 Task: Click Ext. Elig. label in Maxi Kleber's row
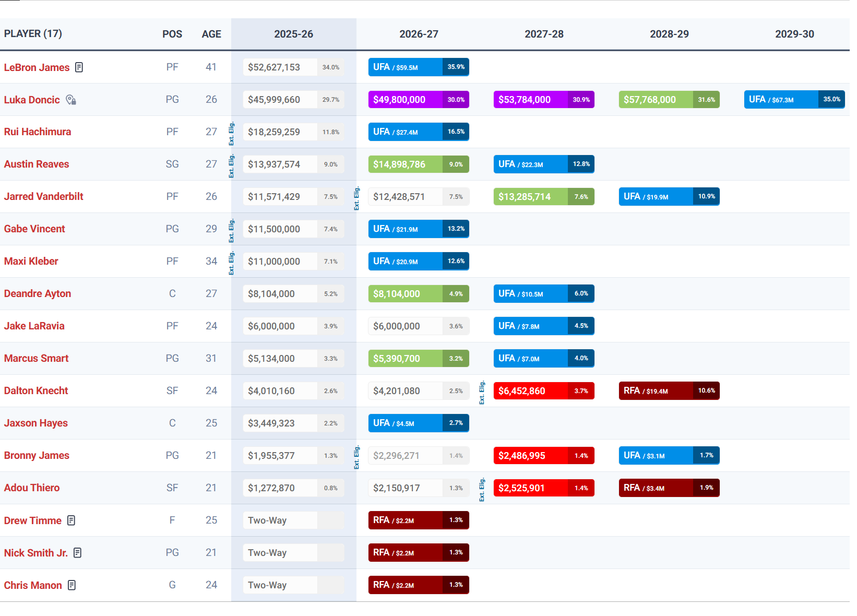[231, 263]
